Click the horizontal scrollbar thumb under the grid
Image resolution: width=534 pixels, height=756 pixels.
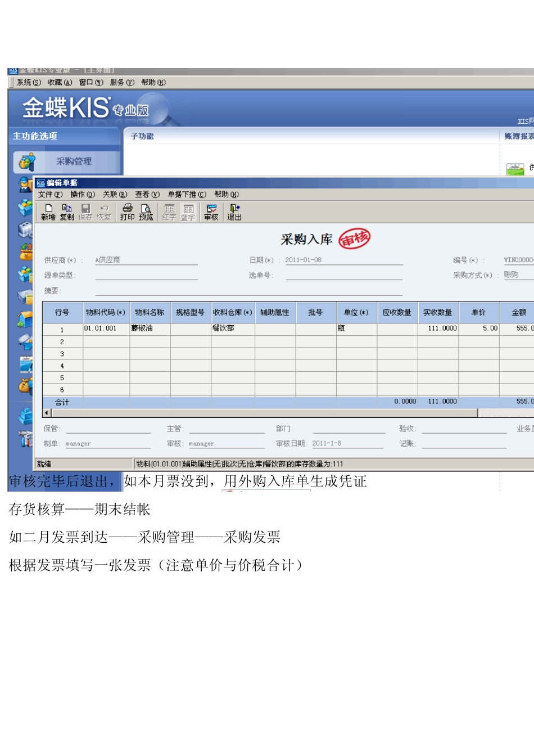coord(264,413)
